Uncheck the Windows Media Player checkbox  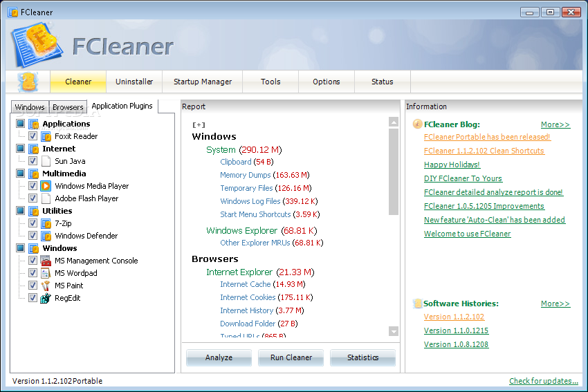pyautogui.click(x=33, y=186)
